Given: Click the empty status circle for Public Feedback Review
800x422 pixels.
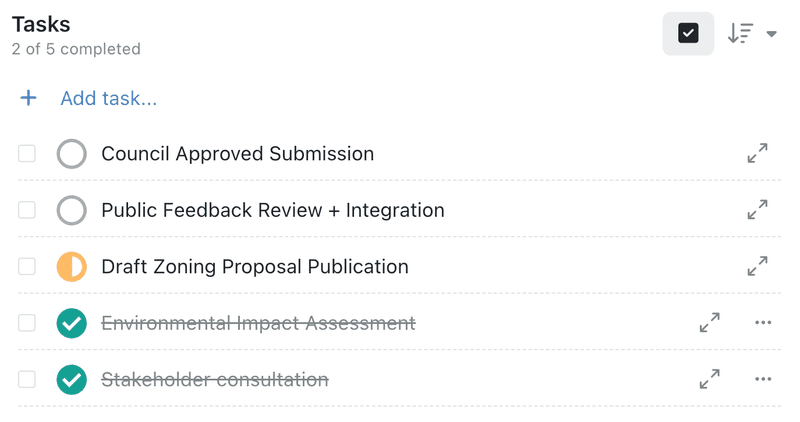Looking at the screenshot, I should 71,210.
